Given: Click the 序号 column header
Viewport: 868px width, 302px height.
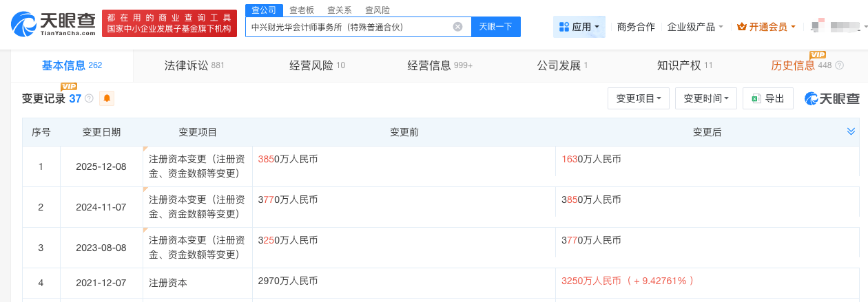Looking at the screenshot, I should click(41, 132).
